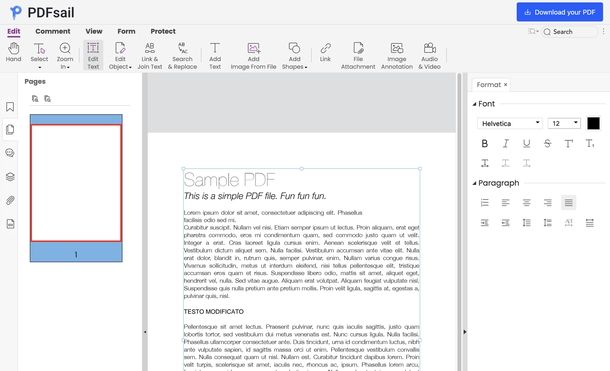Set paragraph line spacing
Screen dimensions: 610x371
point(526,222)
